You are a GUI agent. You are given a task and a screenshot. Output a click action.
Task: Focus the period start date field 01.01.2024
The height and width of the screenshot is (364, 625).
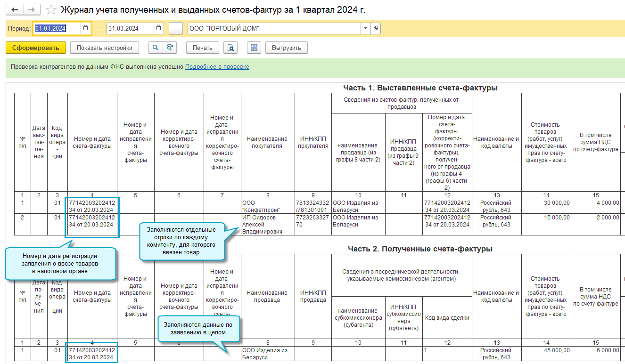(57, 28)
